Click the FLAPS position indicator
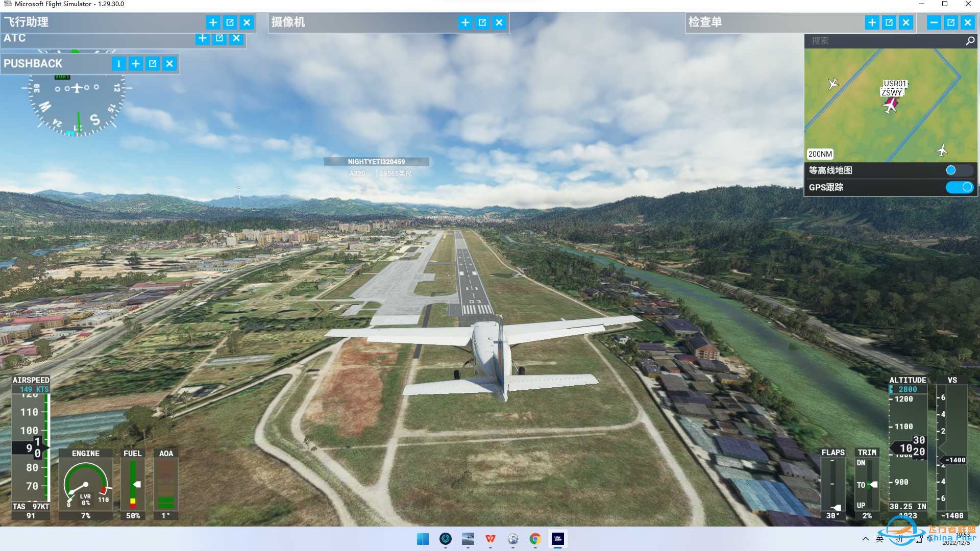The width and height of the screenshot is (980, 551). point(833,485)
